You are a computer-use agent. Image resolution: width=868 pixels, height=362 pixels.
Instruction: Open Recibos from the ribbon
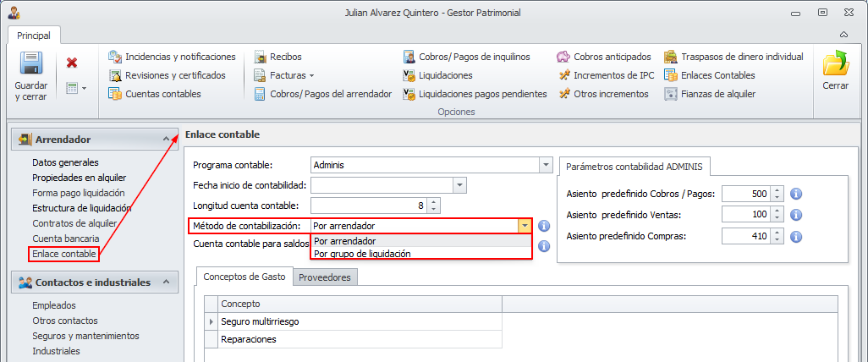261,57
